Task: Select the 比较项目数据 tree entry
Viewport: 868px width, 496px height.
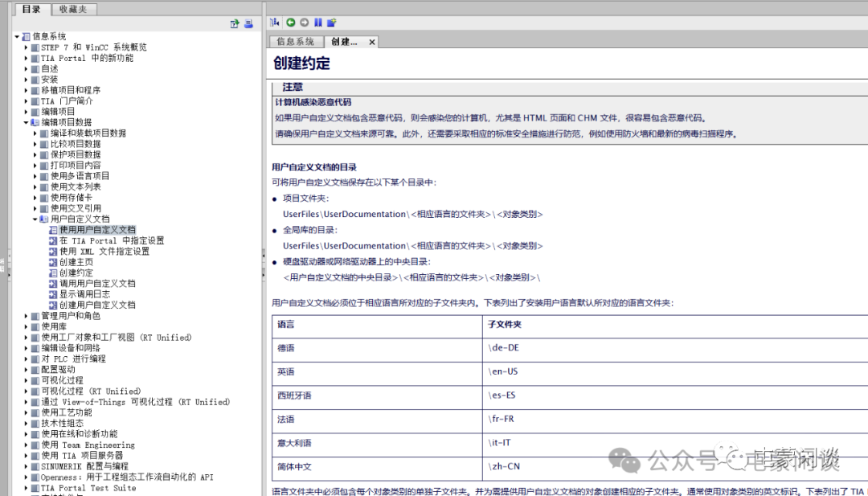Action: [x=76, y=144]
